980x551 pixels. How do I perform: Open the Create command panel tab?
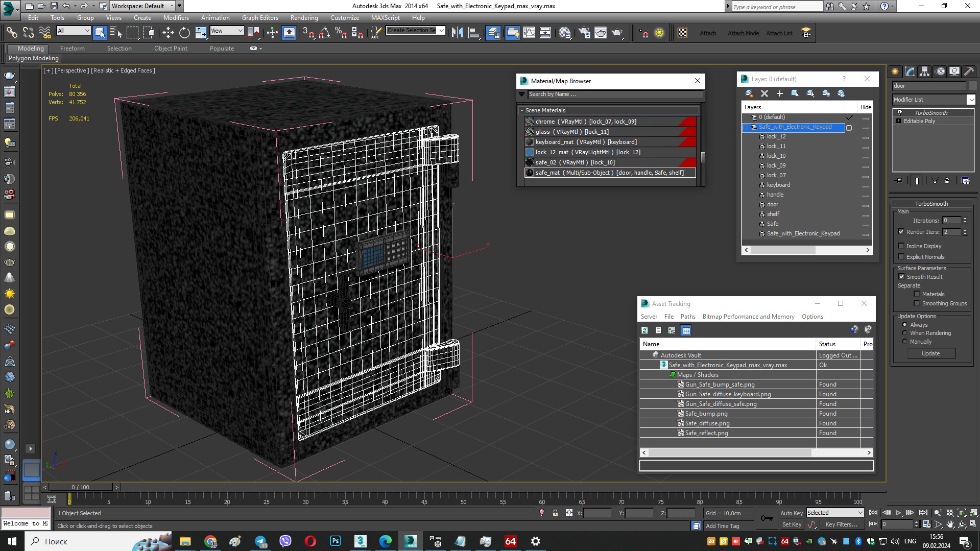895,71
